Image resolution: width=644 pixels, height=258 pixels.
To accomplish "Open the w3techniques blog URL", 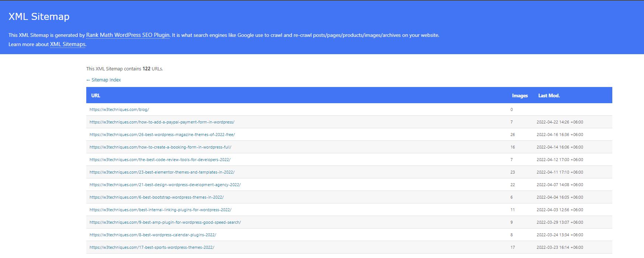I will [x=119, y=109].
